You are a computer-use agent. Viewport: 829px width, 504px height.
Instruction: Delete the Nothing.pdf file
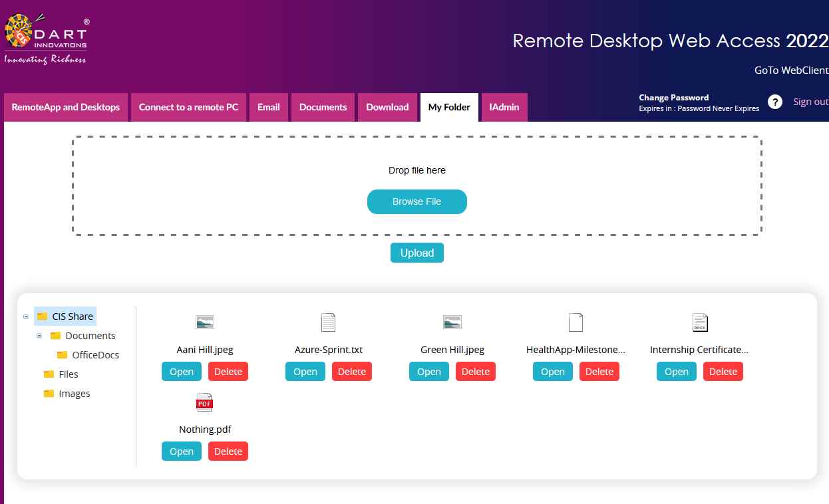click(x=228, y=451)
